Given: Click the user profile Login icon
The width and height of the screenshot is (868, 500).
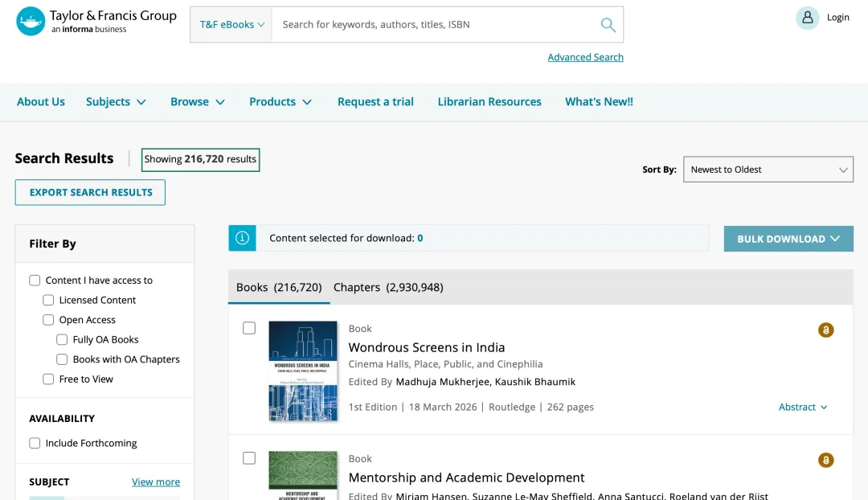Looking at the screenshot, I should 807,18.
